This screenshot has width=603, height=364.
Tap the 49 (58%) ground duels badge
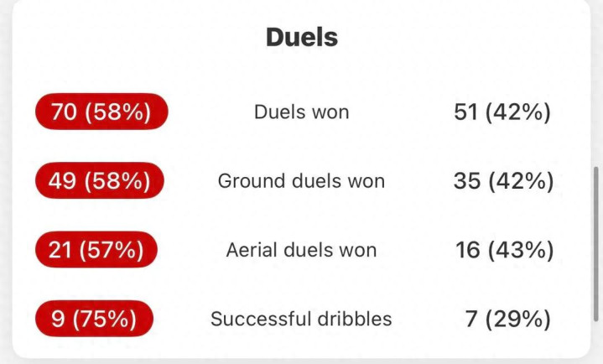pyautogui.click(x=100, y=180)
